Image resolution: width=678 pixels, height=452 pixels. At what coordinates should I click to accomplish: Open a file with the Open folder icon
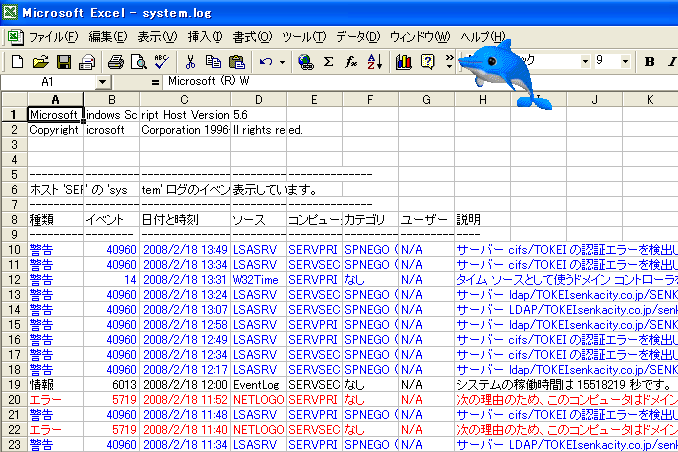(41, 62)
